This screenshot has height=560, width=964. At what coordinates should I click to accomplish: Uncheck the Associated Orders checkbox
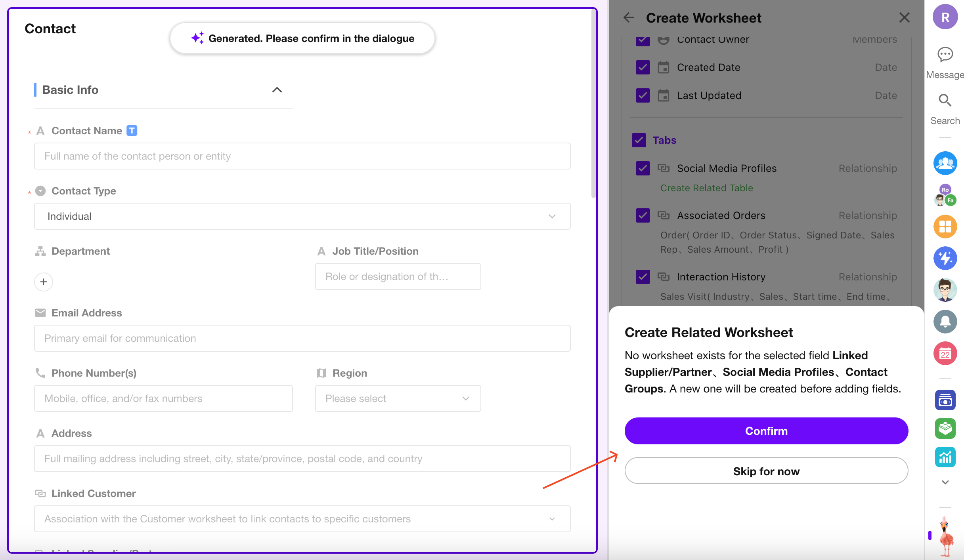click(x=643, y=215)
